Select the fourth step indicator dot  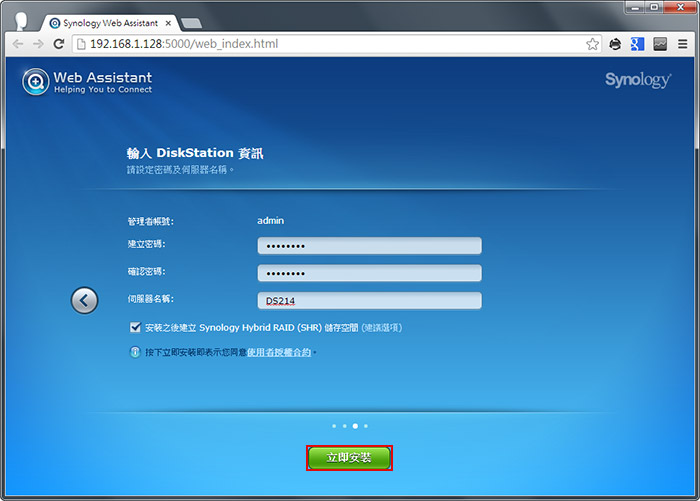point(366,426)
